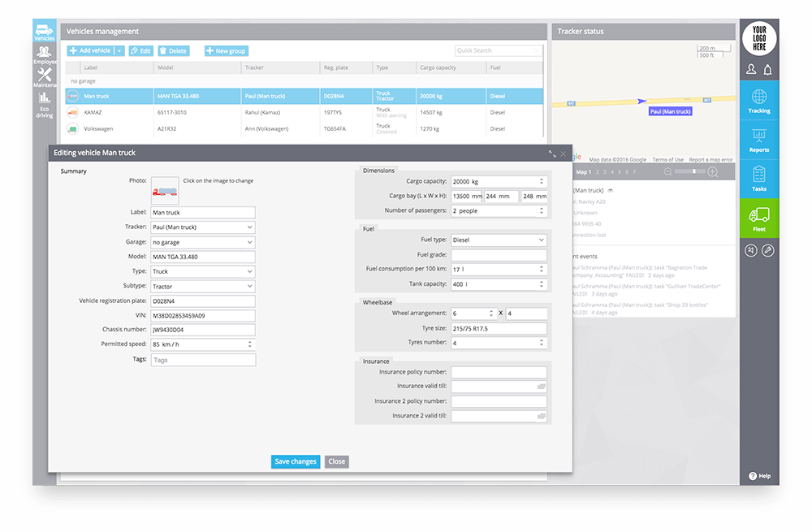The image size is (812, 532).
Task: Save changes for the Man truck vehicle
Action: 295,461
